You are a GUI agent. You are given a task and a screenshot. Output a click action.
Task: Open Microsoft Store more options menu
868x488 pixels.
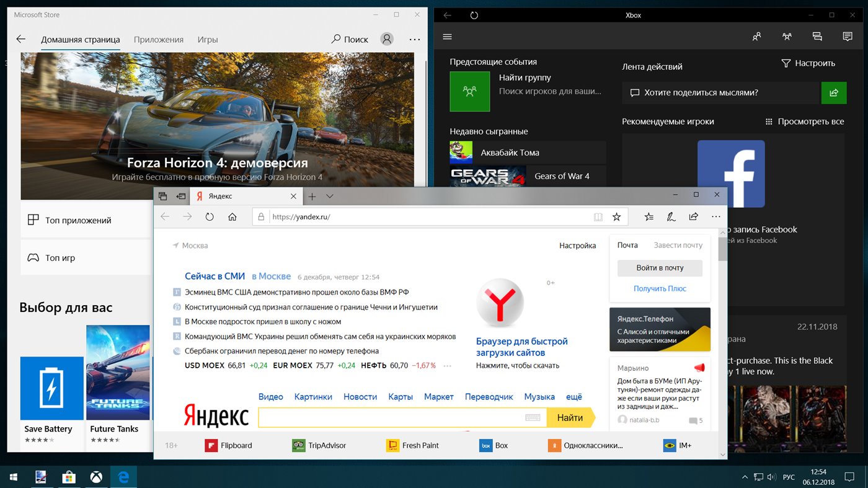[415, 39]
